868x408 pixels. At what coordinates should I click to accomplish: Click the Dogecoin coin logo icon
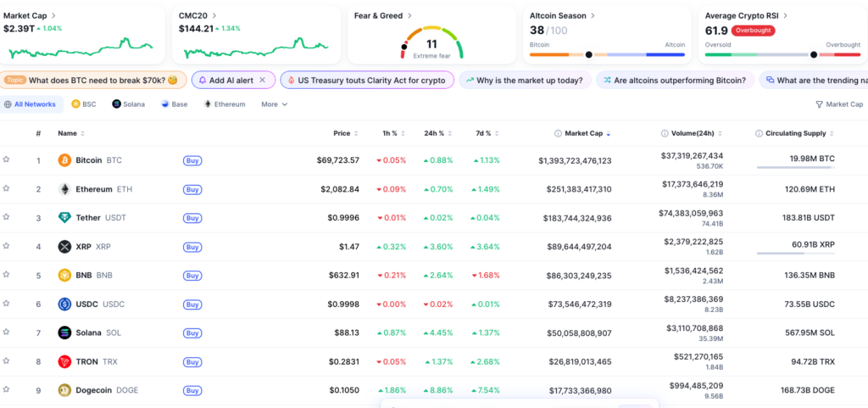(64, 390)
